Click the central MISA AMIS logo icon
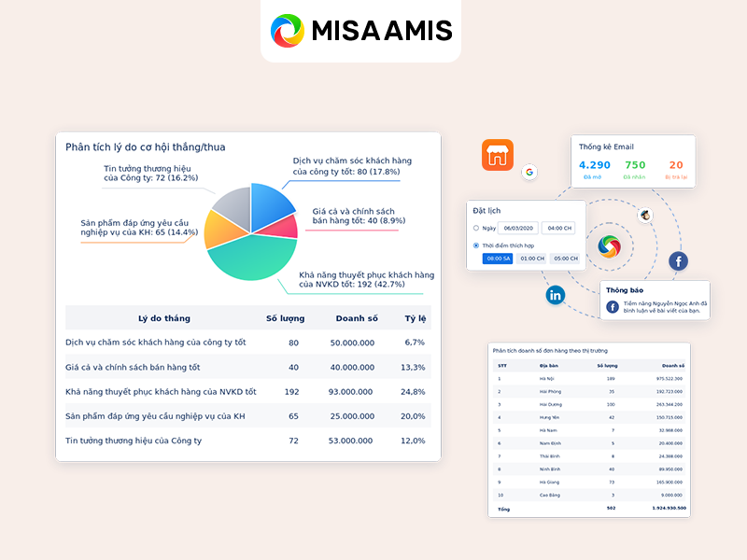The width and height of the screenshot is (747, 560). 611,245
